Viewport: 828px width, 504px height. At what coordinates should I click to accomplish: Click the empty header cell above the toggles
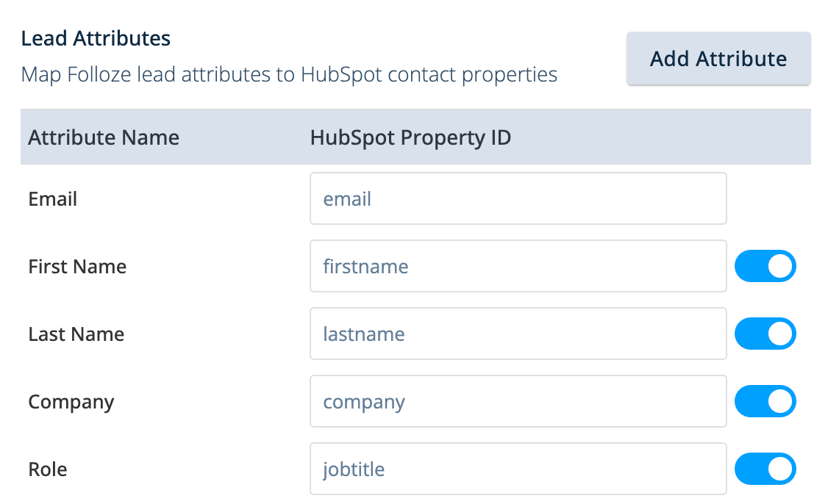(x=768, y=137)
